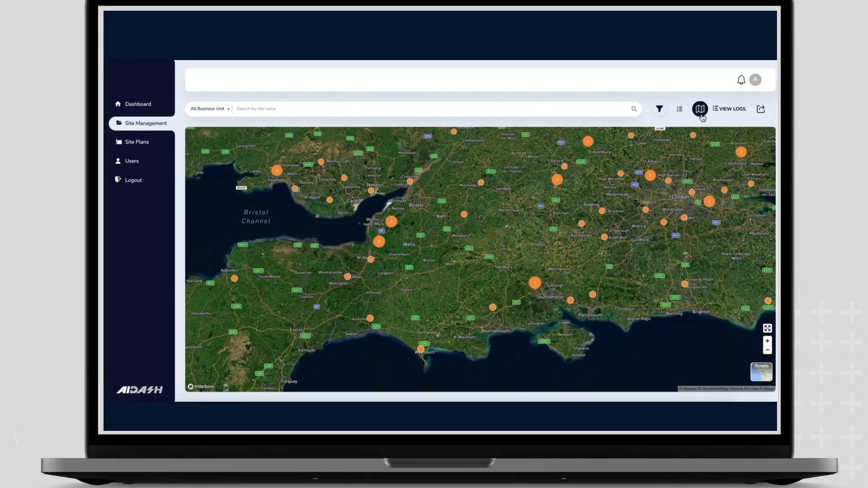Screen dimensions: 868x488
Task: Click the export share icon
Action: [x=760, y=109]
